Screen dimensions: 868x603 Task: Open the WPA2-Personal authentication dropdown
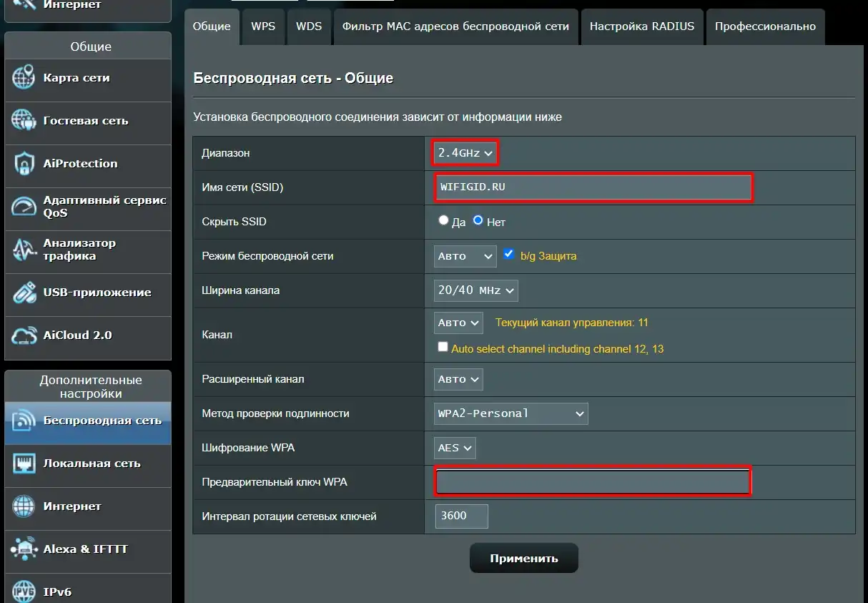(511, 413)
